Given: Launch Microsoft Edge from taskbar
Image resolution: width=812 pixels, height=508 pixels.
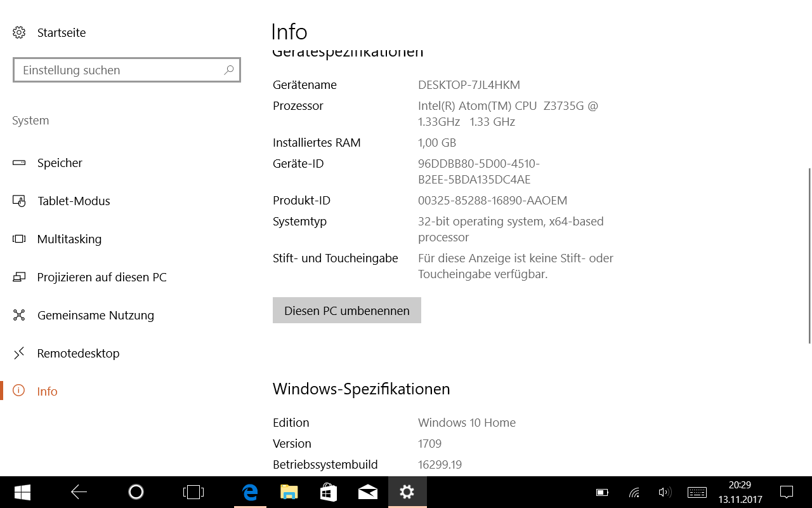Looking at the screenshot, I should pos(250,492).
